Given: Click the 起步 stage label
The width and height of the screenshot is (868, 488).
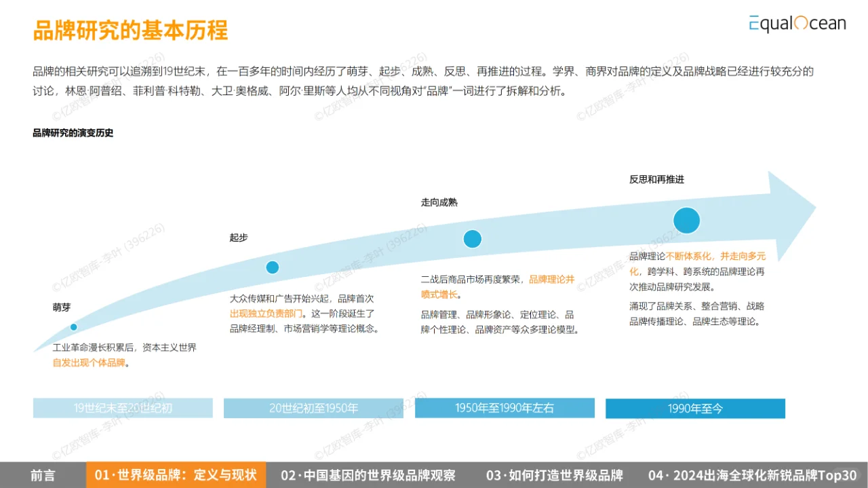Looking at the screenshot, I should click(239, 238).
